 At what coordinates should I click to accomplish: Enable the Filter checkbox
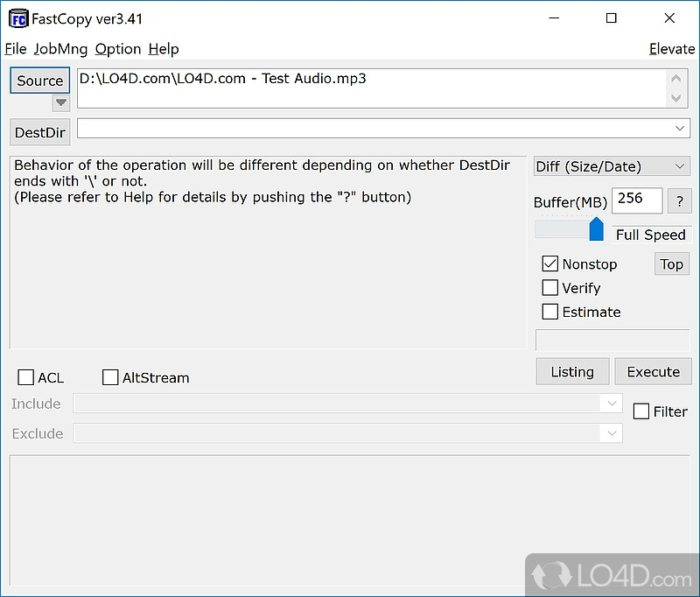641,411
